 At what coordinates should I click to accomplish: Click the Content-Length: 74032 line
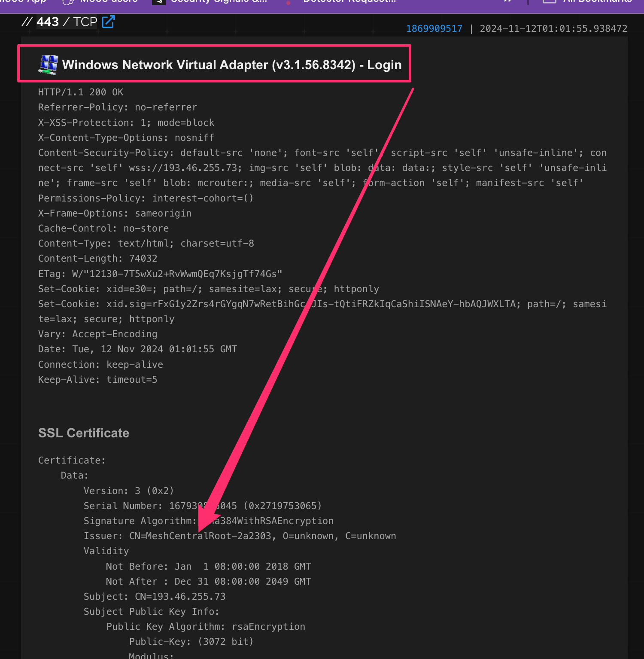(x=98, y=259)
